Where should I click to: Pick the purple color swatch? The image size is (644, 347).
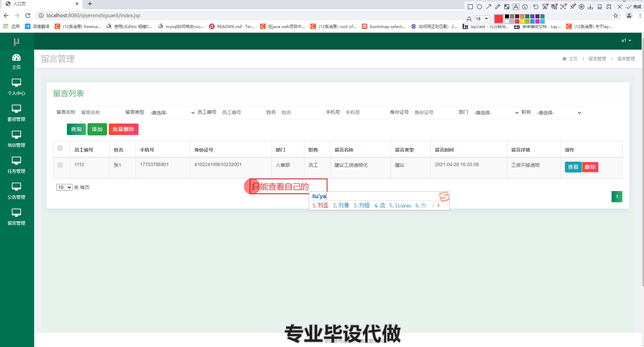point(537,17)
